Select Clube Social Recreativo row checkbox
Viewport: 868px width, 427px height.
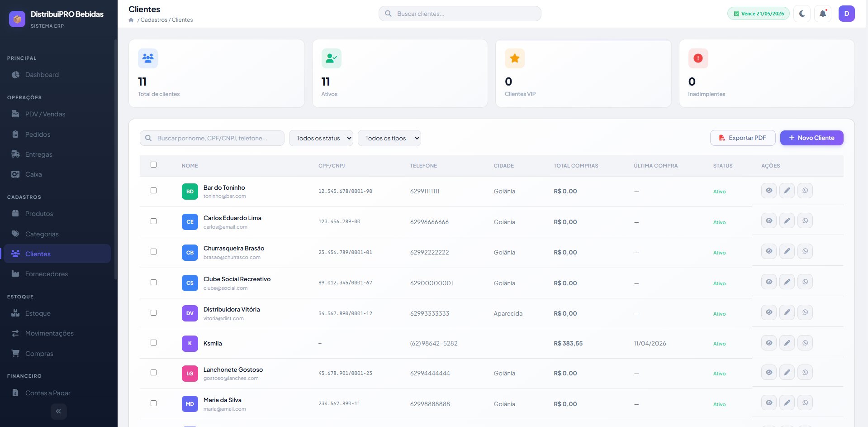click(154, 283)
